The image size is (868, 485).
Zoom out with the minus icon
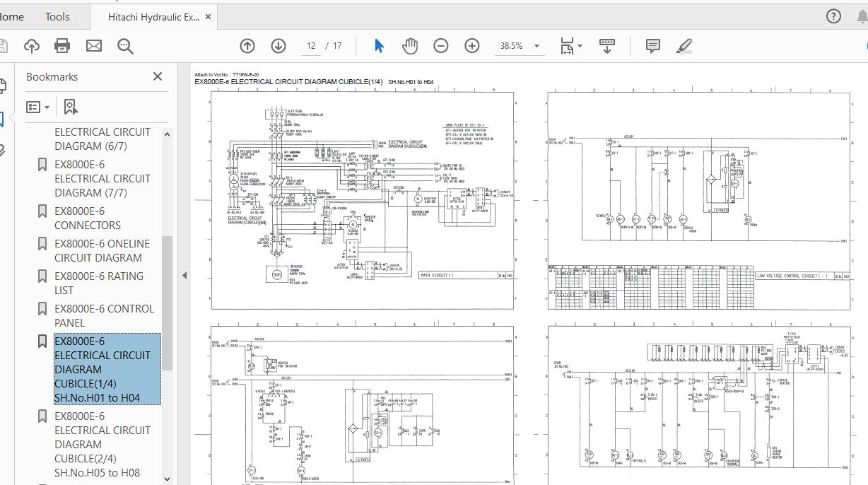point(440,45)
